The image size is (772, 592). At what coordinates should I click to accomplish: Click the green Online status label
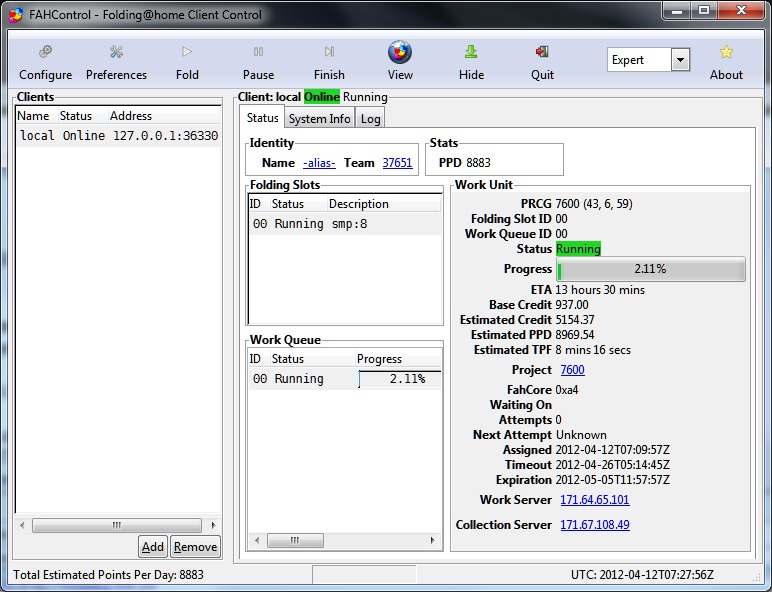[x=322, y=97]
